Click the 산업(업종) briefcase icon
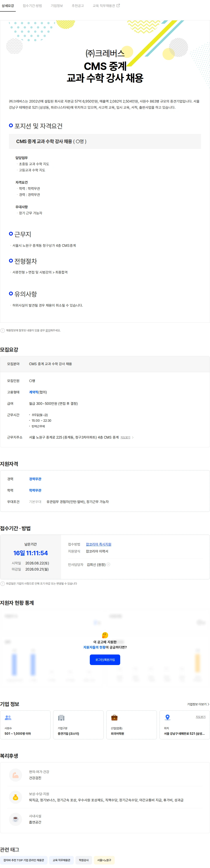This screenshot has width=210, height=868. [114, 718]
